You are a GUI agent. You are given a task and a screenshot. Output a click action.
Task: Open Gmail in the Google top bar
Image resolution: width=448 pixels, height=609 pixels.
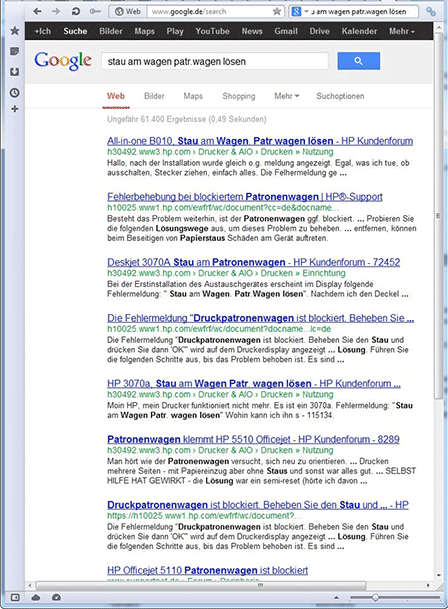pyautogui.click(x=286, y=31)
